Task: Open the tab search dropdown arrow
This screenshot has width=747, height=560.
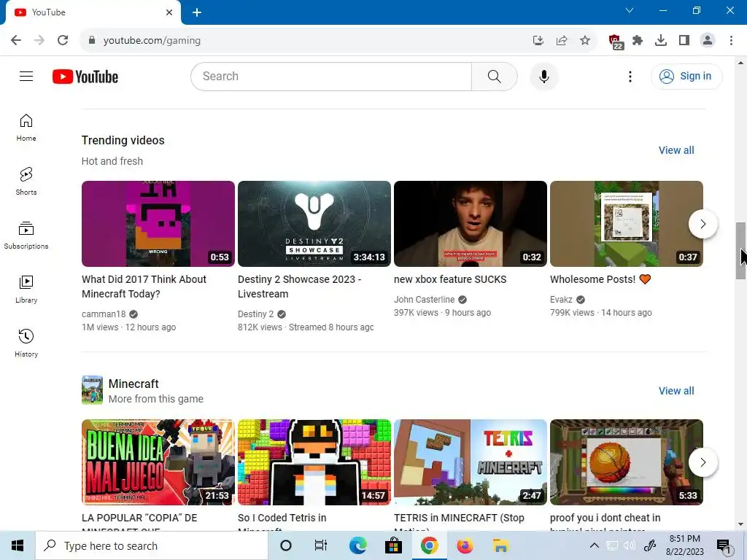Action: pyautogui.click(x=630, y=10)
